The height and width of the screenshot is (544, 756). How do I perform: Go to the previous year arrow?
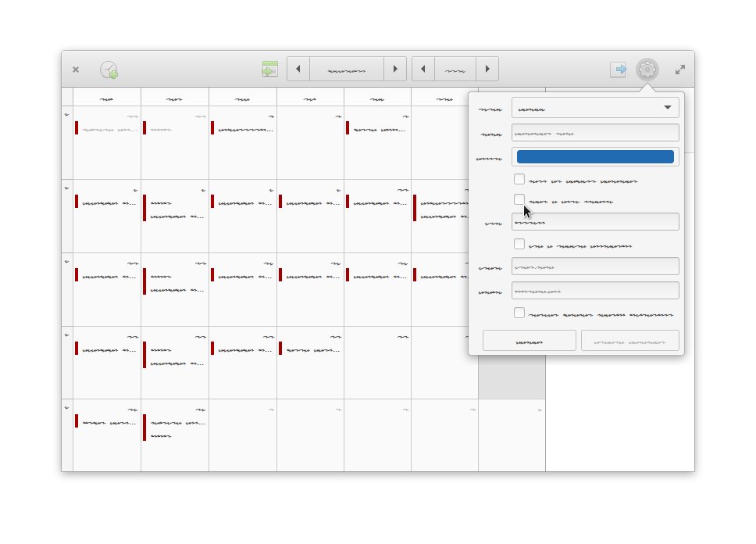pos(423,69)
